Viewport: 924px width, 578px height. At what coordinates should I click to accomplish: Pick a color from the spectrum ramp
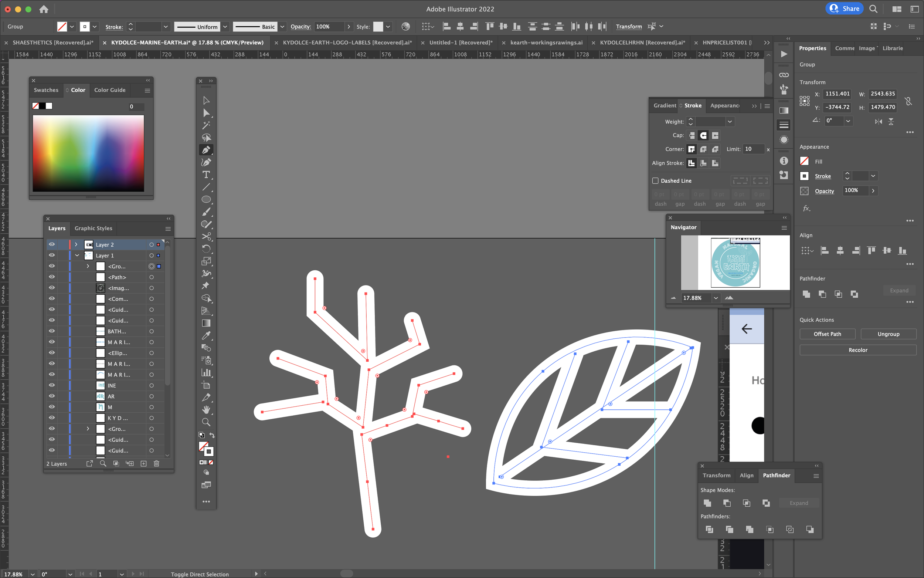[x=88, y=153]
